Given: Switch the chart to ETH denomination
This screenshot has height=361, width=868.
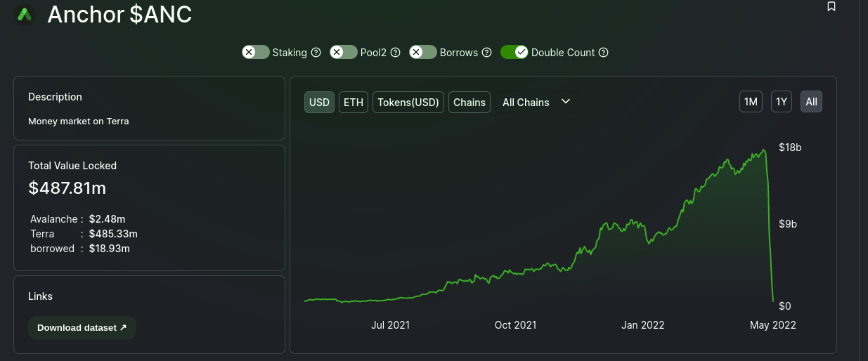Looking at the screenshot, I should pyautogui.click(x=354, y=102).
